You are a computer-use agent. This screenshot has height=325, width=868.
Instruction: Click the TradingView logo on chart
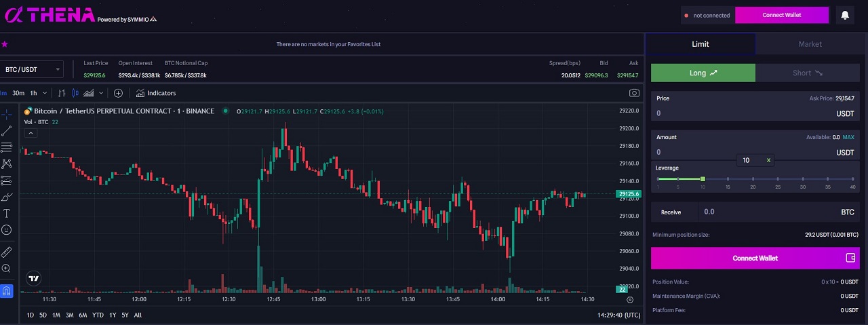point(33,278)
